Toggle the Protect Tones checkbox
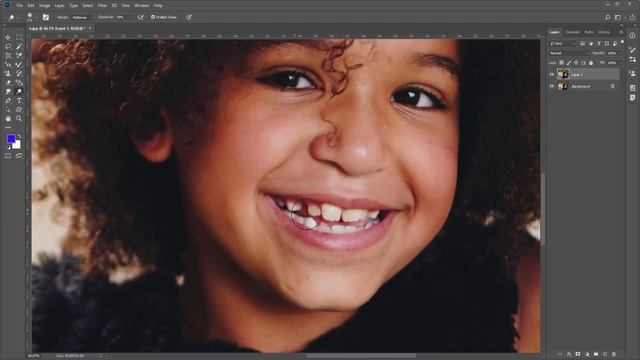 pos(153,17)
